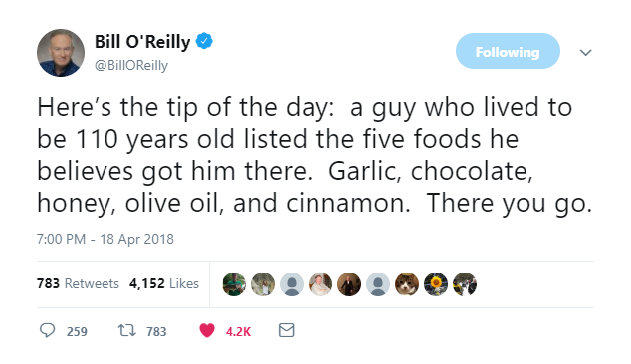Open the Bill O'Reilly display name link
Viewport: 631px width, 364px height.
pos(142,42)
